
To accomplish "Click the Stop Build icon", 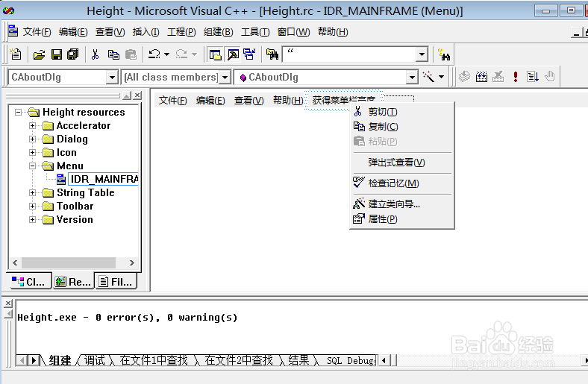I will click(498, 77).
